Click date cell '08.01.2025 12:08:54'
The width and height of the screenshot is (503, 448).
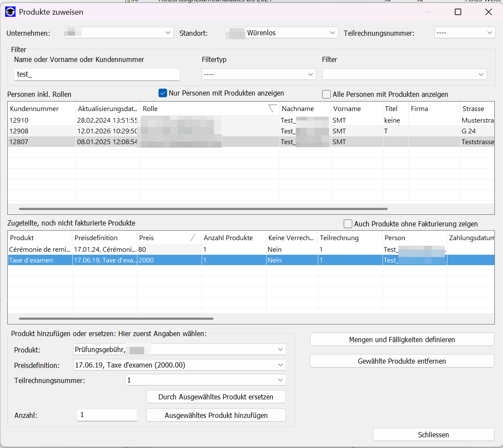pyautogui.click(x=107, y=142)
